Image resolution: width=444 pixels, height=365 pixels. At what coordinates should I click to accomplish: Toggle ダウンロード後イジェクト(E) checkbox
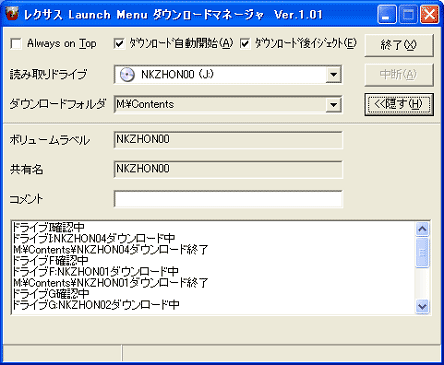[x=245, y=44]
